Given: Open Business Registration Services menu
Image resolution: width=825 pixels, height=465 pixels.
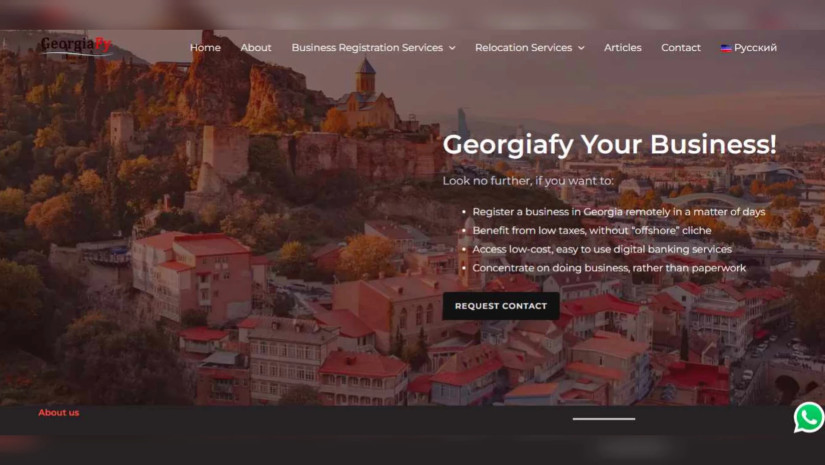Looking at the screenshot, I should (x=367, y=47).
